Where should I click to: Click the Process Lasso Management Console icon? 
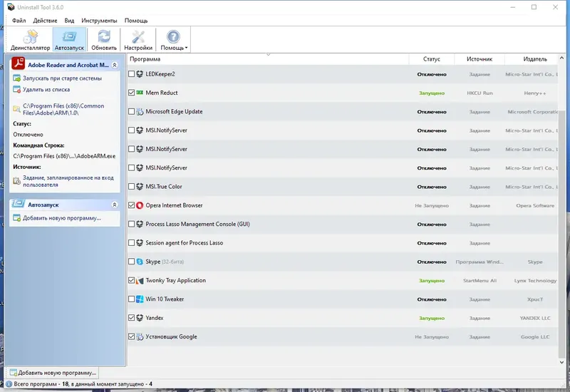[140, 224]
